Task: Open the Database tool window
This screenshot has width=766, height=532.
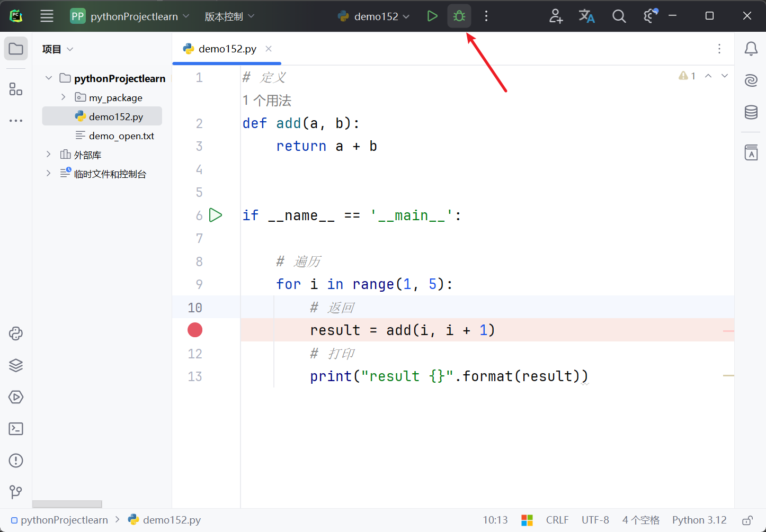Action: (751, 112)
